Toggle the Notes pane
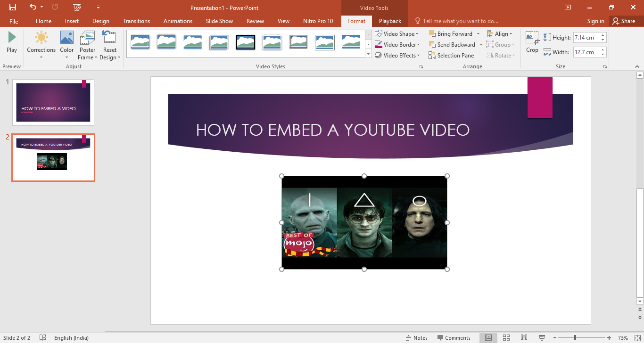Screen dimensions: 644x343 click(x=416, y=338)
